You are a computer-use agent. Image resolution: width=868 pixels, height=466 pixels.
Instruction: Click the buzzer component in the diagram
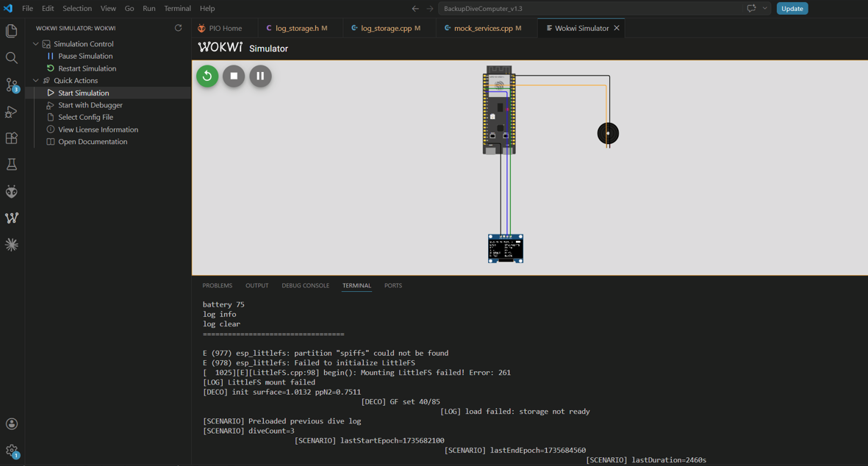[608, 133]
